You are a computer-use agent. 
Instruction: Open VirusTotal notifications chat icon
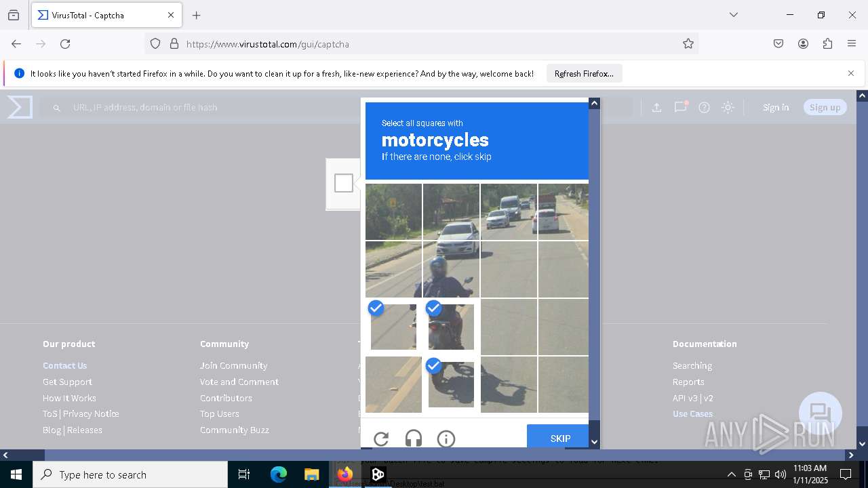coord(680,107)
